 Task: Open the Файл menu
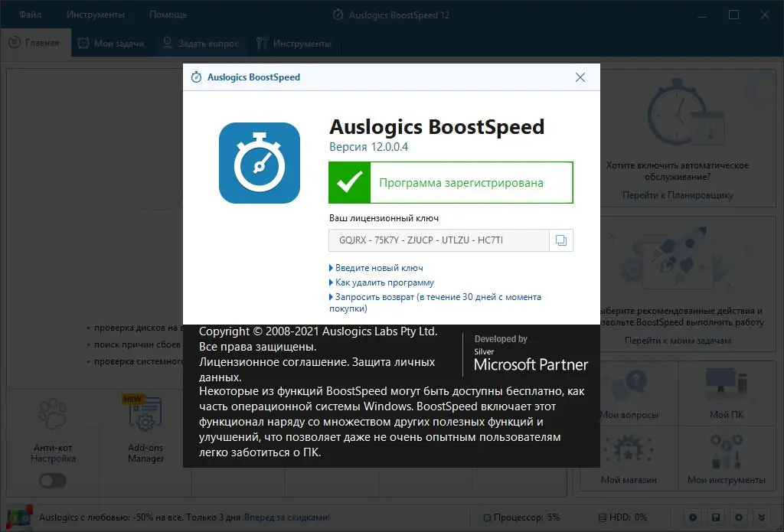(31, 15)
